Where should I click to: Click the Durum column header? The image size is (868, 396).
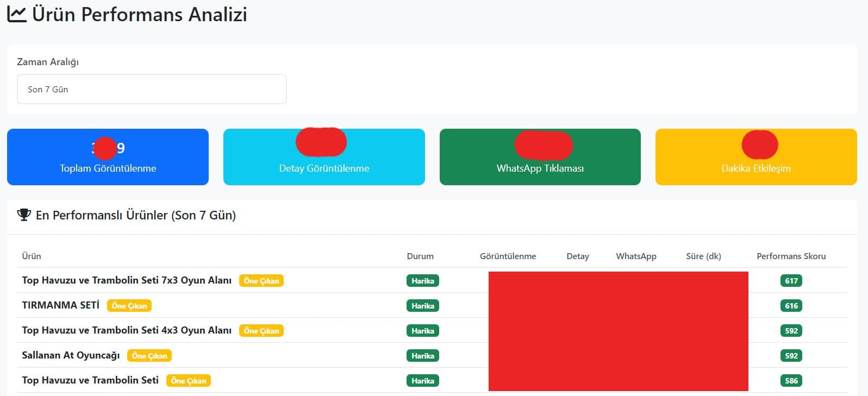[420, 256]
